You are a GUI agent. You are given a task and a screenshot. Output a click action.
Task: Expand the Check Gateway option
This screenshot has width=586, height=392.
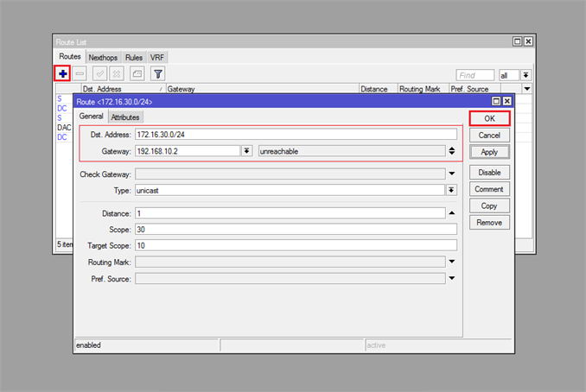[x=452, y=174]
